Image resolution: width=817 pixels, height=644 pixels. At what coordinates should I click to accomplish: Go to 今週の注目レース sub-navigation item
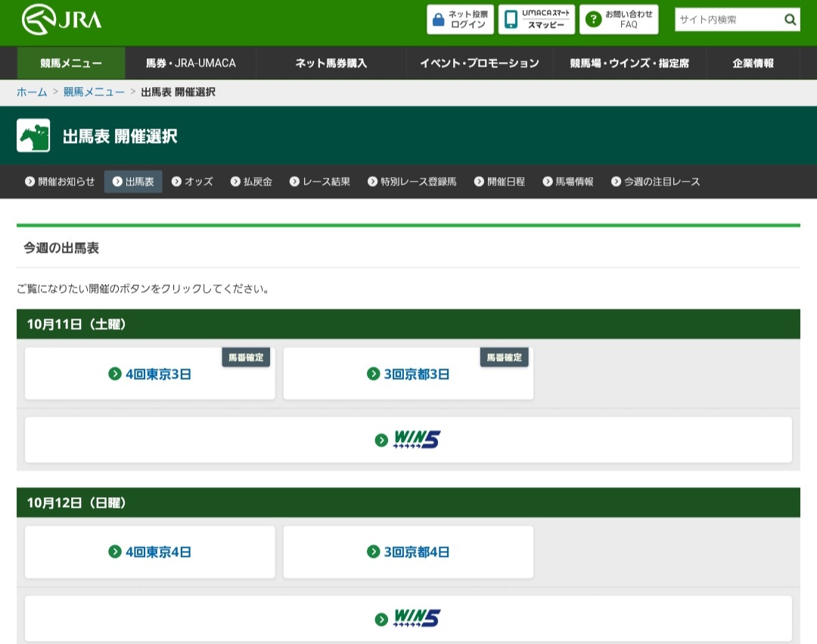655,182
